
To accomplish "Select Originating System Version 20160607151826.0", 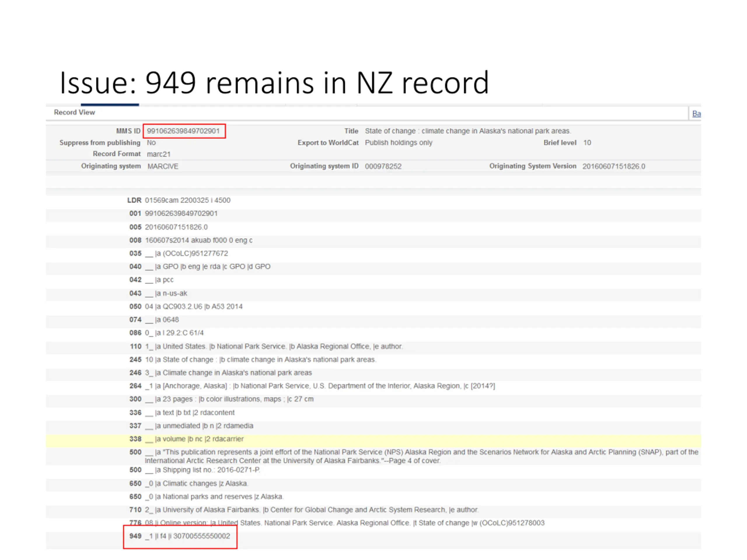I will (x=614, y=167).
